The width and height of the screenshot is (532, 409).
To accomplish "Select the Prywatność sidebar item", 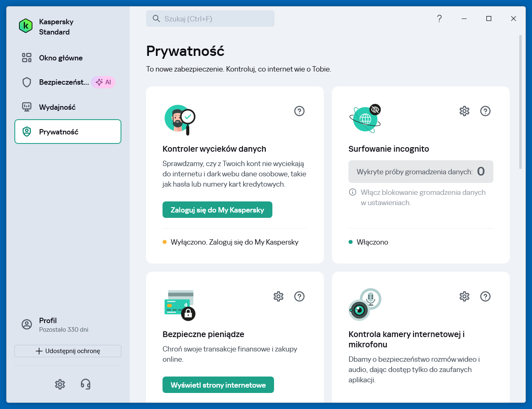I will [x=68, y=132].
